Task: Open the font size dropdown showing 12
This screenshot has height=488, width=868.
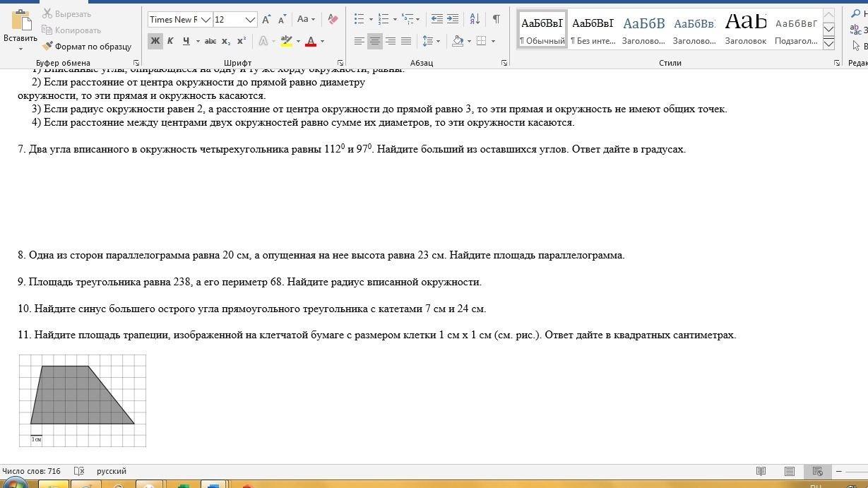Action: (x=235, y=20)
